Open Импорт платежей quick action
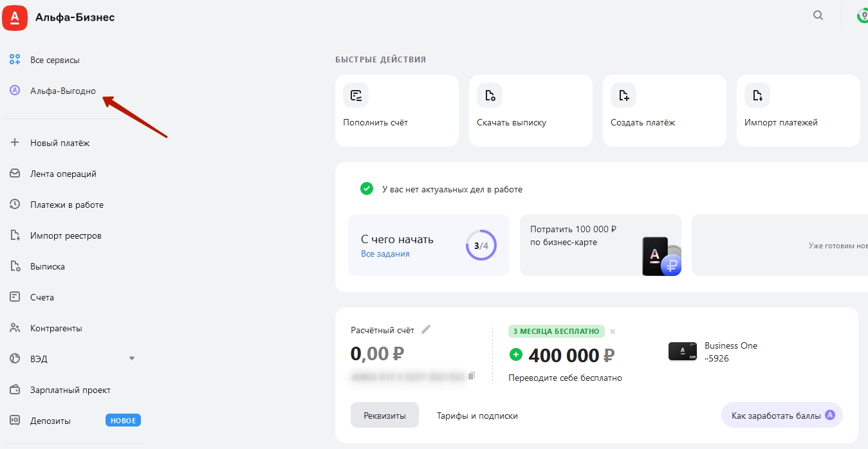The height and width of the screenshot is (449, 868). [798, 110]
